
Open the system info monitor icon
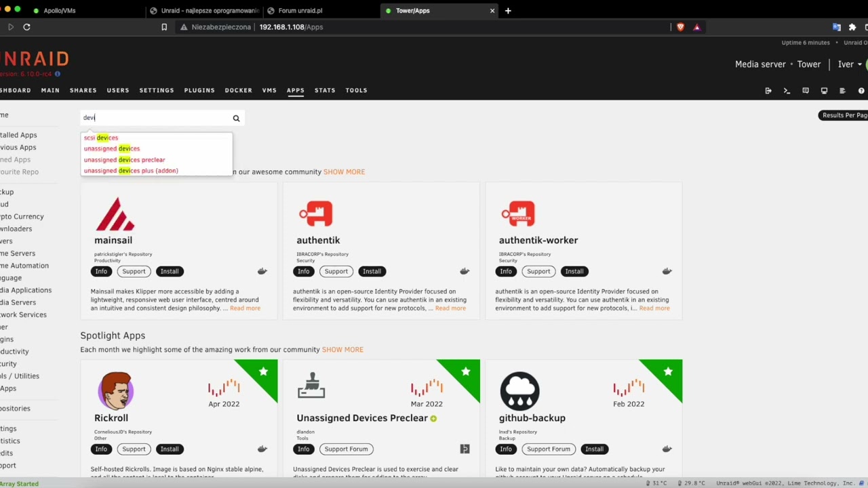824,91
